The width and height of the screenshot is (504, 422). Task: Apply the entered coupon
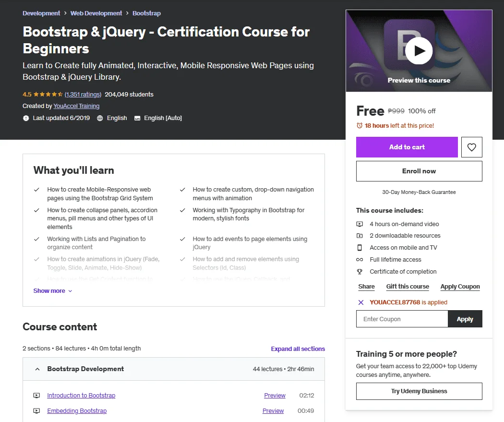465,319
